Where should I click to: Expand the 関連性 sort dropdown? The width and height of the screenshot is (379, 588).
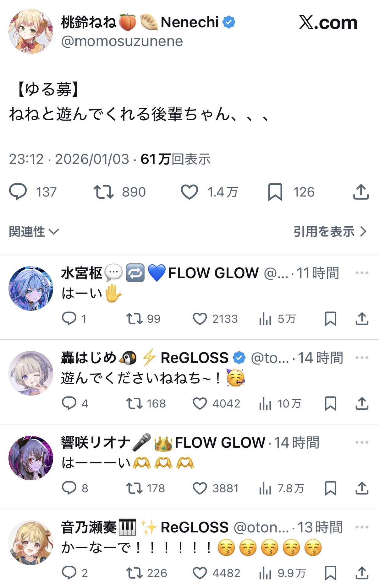tap(34, 232)
